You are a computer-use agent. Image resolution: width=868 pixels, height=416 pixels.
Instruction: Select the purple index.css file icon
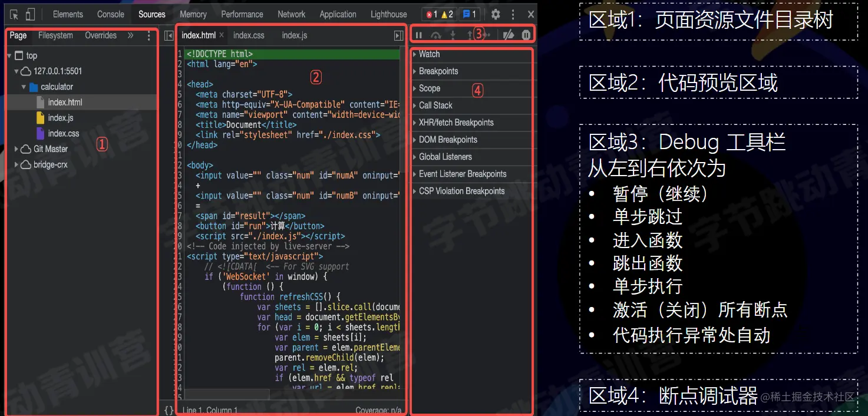(x=41, y=133)
